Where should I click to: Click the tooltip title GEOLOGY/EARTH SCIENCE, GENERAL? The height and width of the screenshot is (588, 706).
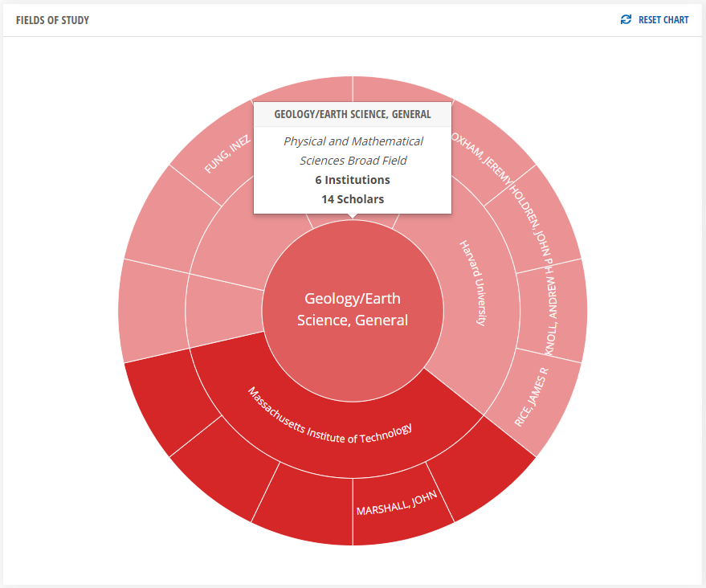[x=353, y=114]
